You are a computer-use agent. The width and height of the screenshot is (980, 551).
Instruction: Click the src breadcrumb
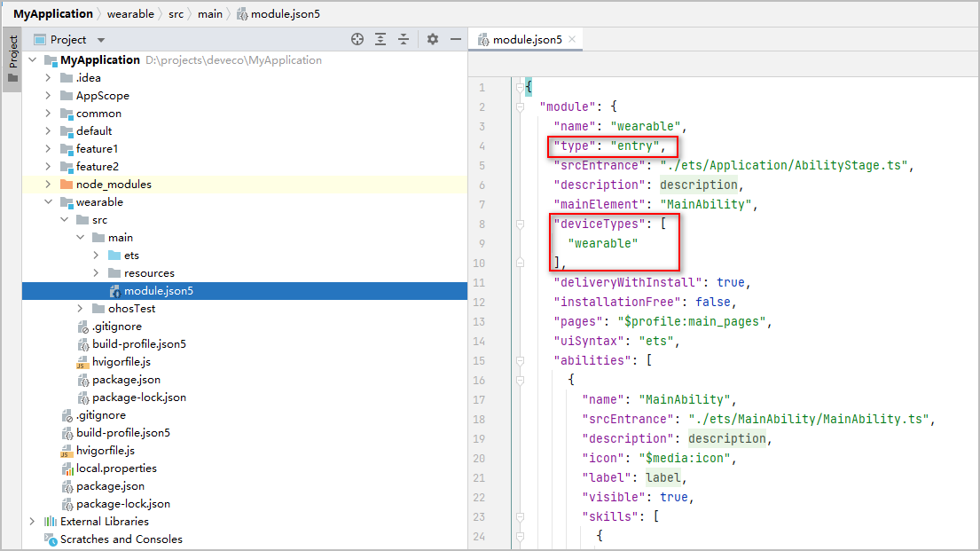click(176, 14)
